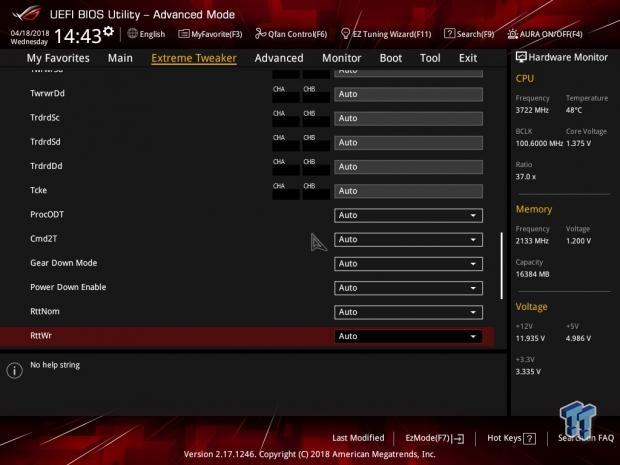Image resolution: width=620 pixels, height=465 pixels.
Task: Select the TrdrdDd setting label
Action: [46, 166]
